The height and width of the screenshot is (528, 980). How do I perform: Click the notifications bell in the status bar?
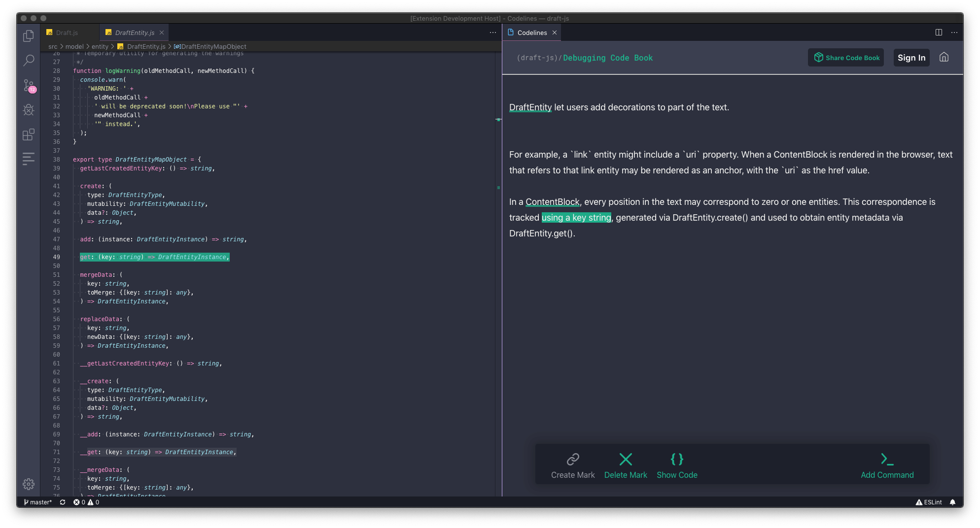click(953, 502)
